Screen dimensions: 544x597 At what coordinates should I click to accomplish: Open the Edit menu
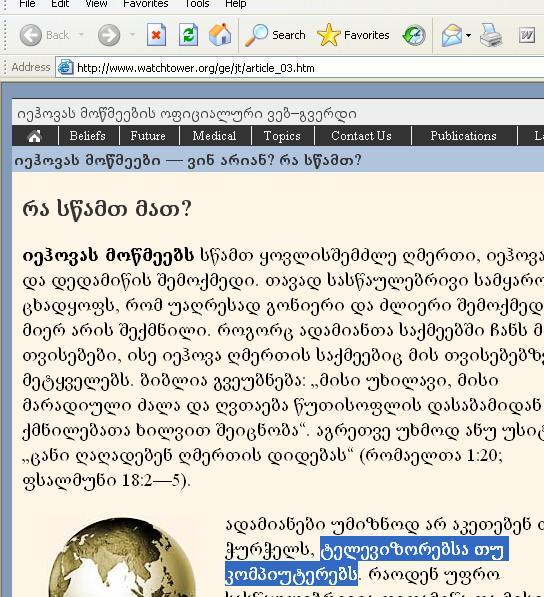pyautogui.click(x=60, y=4)
